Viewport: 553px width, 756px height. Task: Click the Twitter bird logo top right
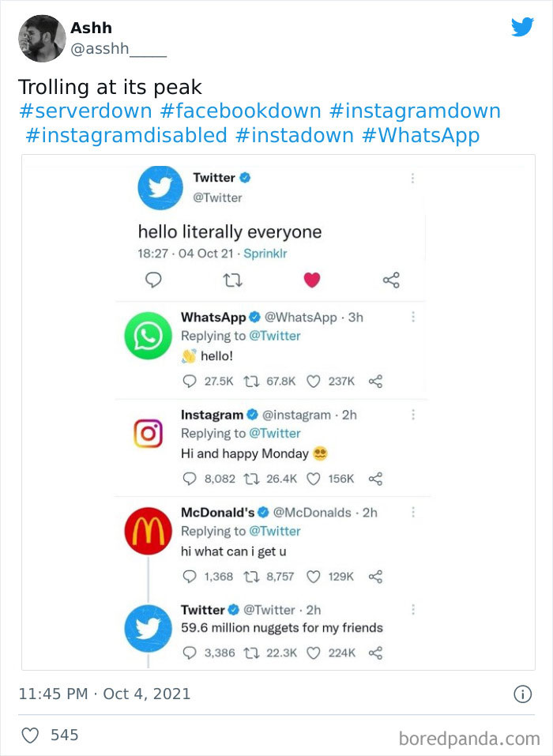click(x=522, y=28)
